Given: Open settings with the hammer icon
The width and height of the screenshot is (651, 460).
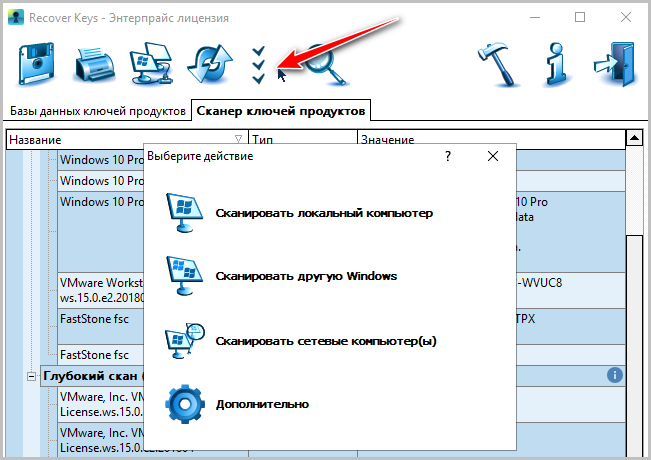Looking at the screenshot, I should (x=499, y=64).
